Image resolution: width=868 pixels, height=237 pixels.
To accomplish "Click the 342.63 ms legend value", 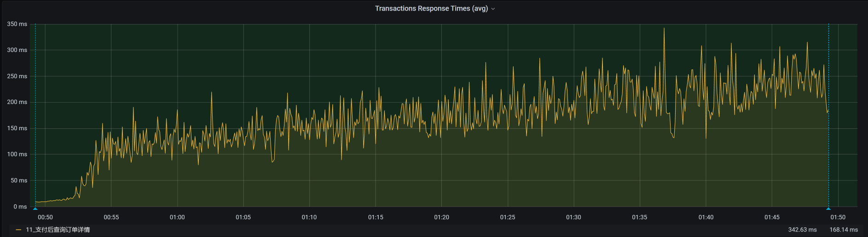I will 802,230.
